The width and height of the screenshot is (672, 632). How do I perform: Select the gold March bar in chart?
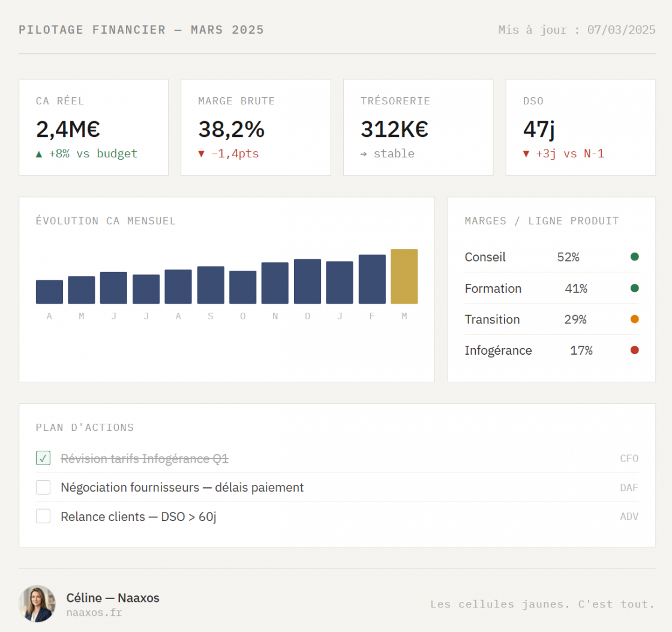404,277
